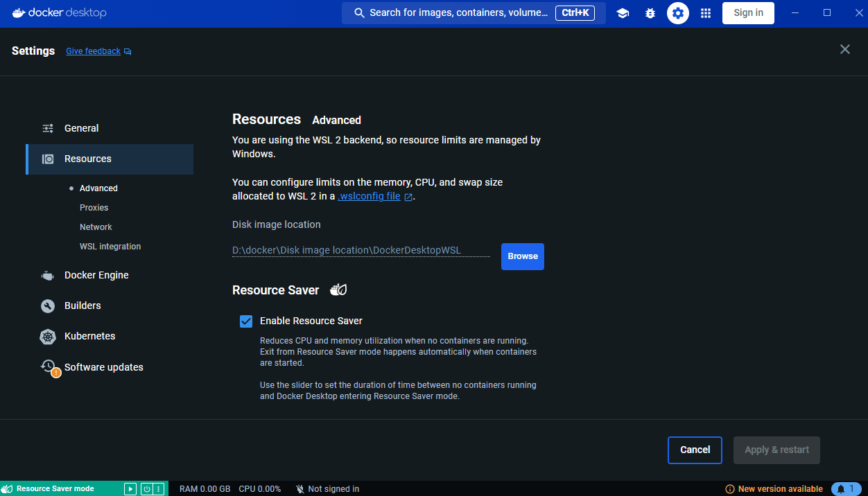Click the CPU 0.00% status text
The width and height of the screenshot is (868, 496).
260,489
